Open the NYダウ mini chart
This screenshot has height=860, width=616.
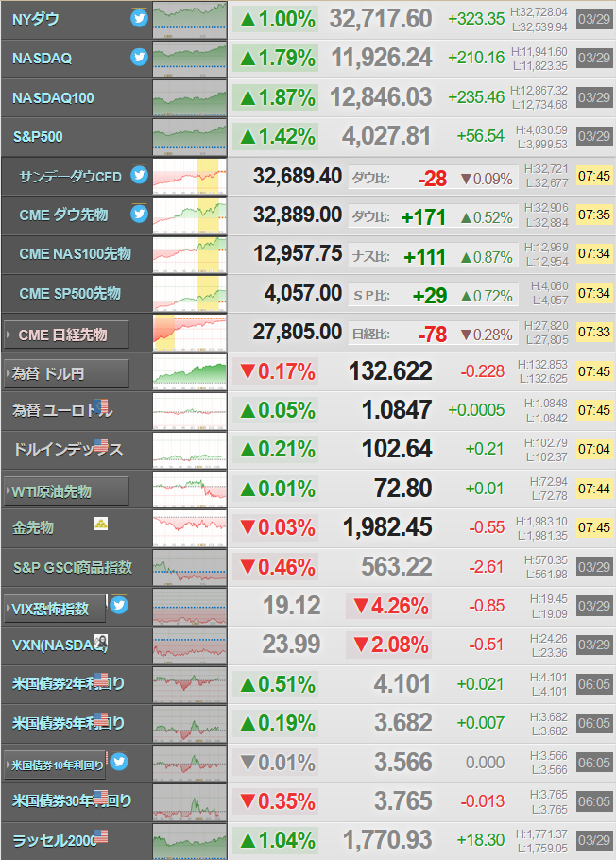tap(190, 19)
